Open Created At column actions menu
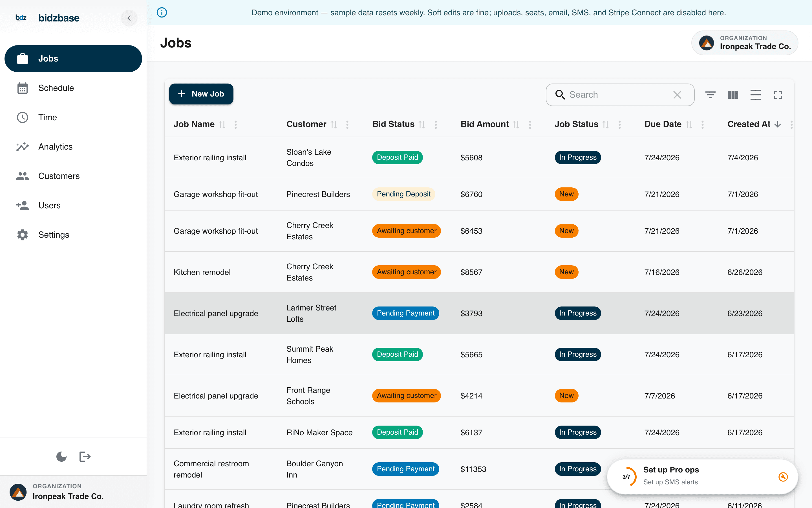Screen dimensions: 812x508 click(x=791, y=125)
